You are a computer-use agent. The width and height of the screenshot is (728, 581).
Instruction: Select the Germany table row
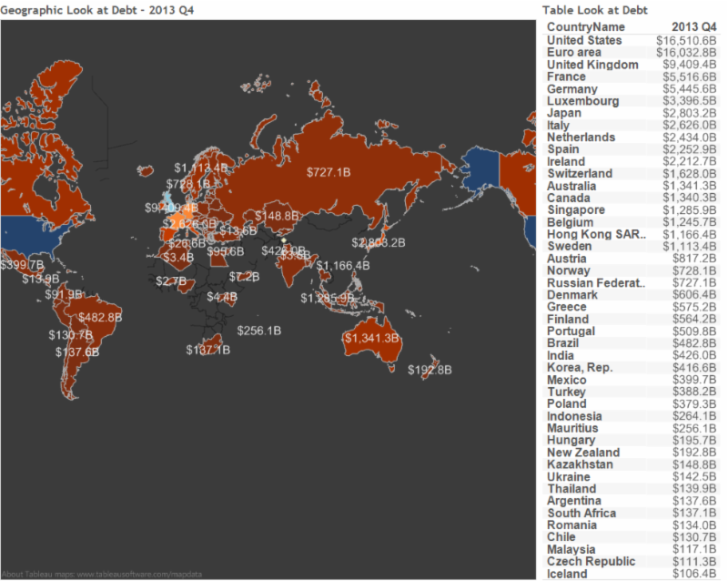pos(632,88)
